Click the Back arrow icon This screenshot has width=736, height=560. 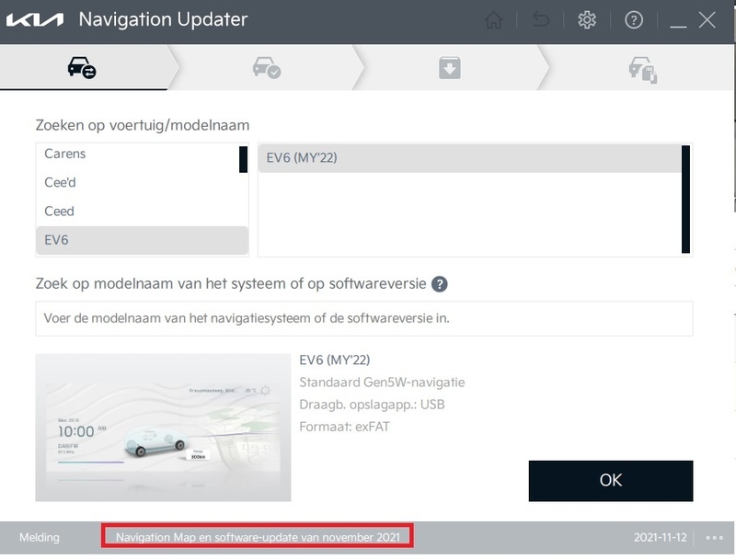tap(541, 19)
